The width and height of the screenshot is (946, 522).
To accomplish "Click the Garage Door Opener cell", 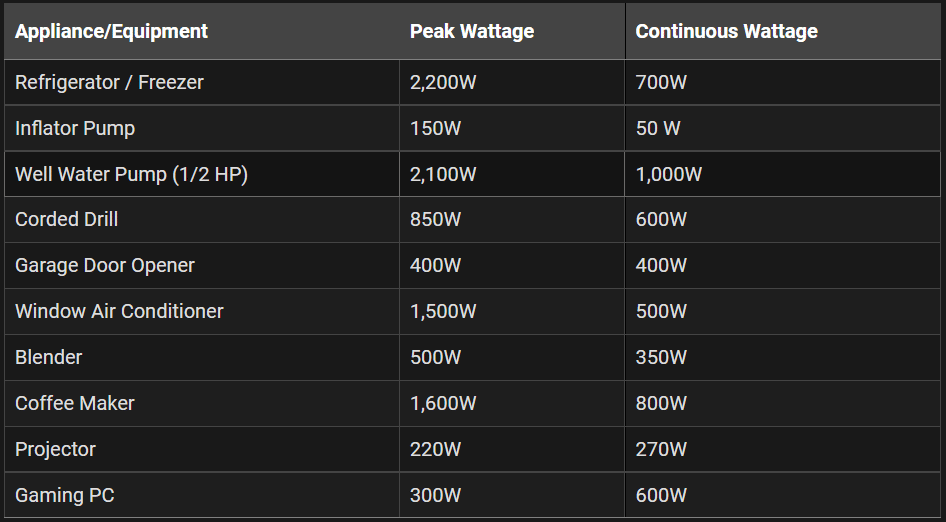I will tap(202, 266).
